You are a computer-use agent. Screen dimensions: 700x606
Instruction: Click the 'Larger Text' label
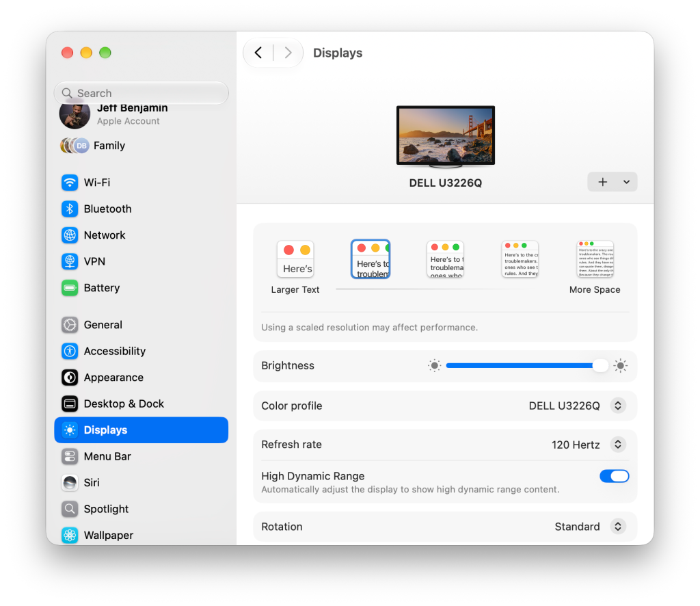point(295,290)
